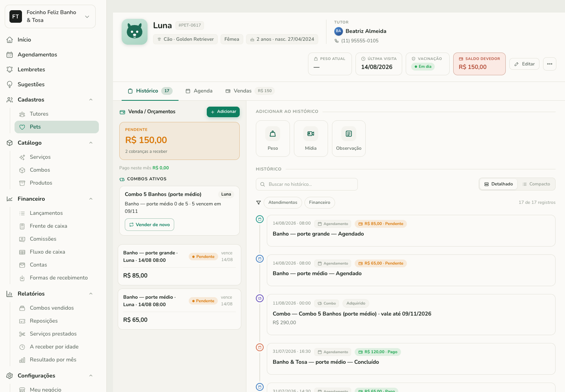Click the history filter funnel icon
This screenshot has height=392, width=565.
tap(259, 203)
